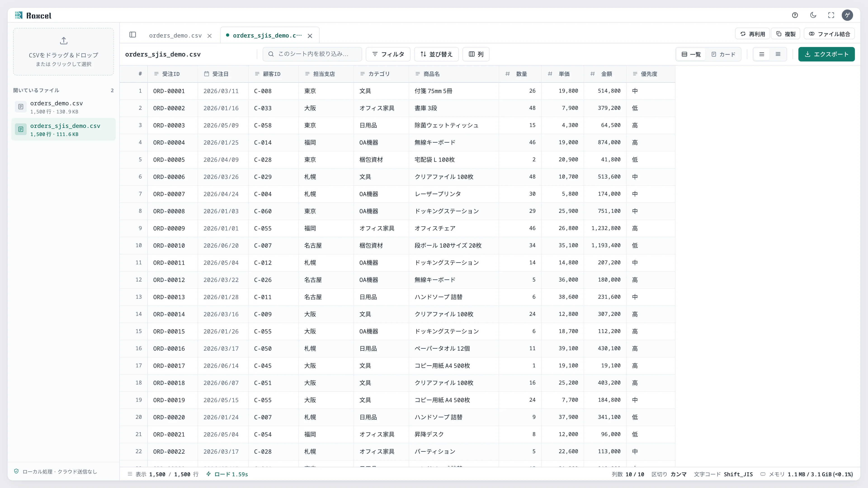The width and height of the screenshot is (868, 488).
Task: Switch to カード card view
Action: tap(723, 54)
